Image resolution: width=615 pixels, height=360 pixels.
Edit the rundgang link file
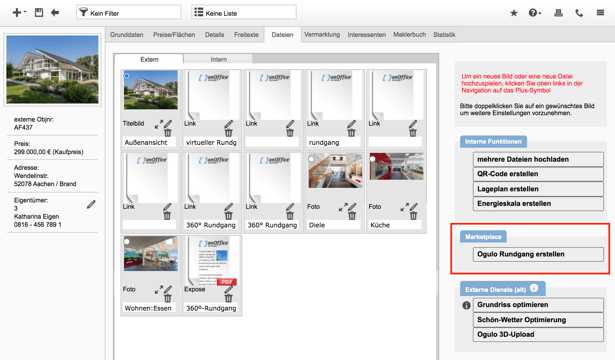pos(352,124)
